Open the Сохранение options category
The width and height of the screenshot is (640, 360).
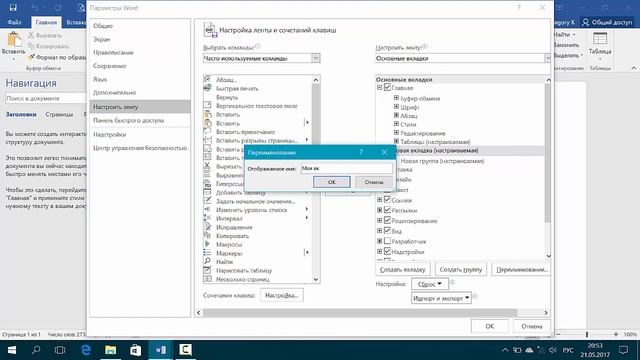109,66
